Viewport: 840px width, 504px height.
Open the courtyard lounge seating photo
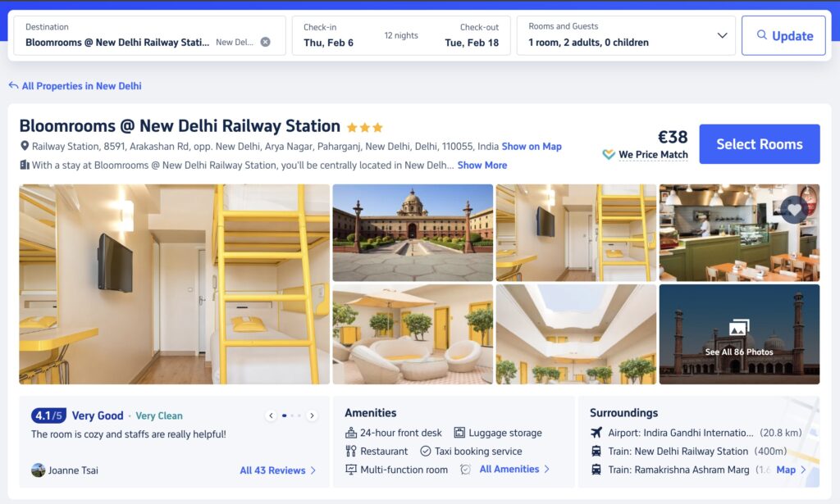pyautogui.click(x=413, y=334)
